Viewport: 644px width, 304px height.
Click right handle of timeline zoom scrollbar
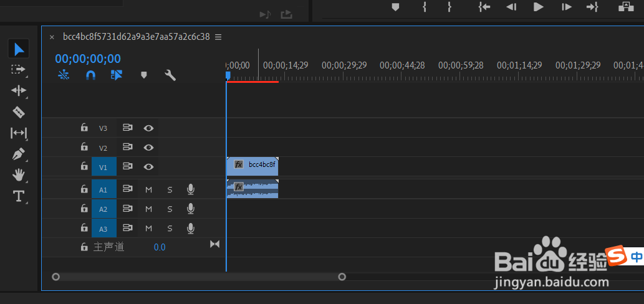tap(342, 277)
